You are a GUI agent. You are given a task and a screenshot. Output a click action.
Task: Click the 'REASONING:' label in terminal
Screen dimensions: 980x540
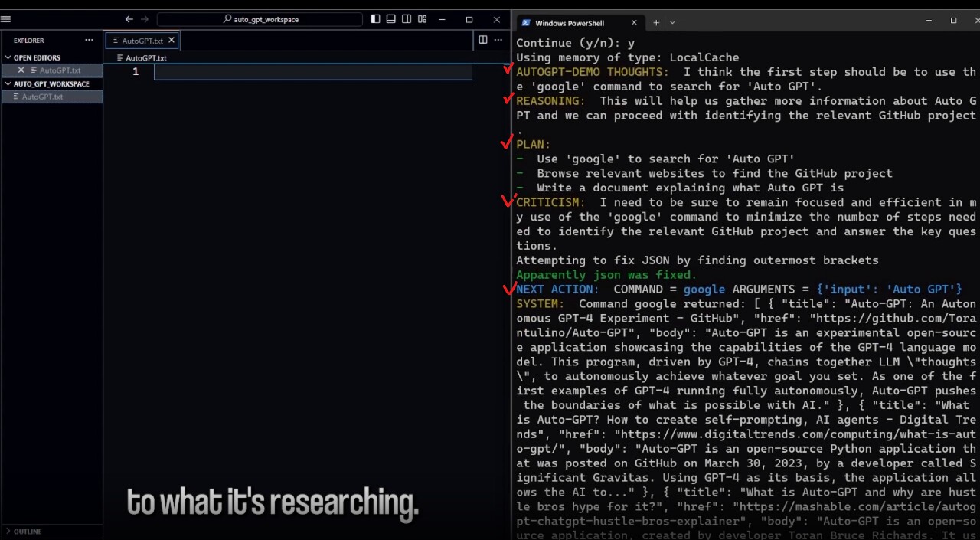click(x=550, y=101)
